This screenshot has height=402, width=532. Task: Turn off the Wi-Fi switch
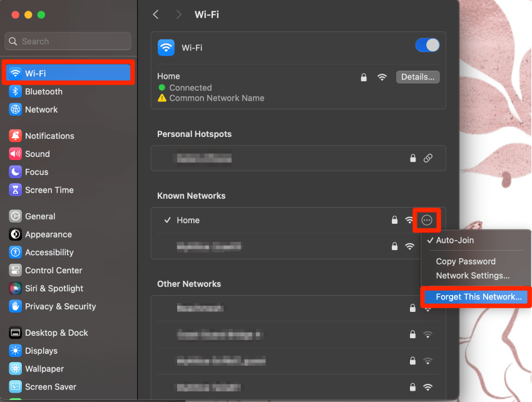coord(427,46)
